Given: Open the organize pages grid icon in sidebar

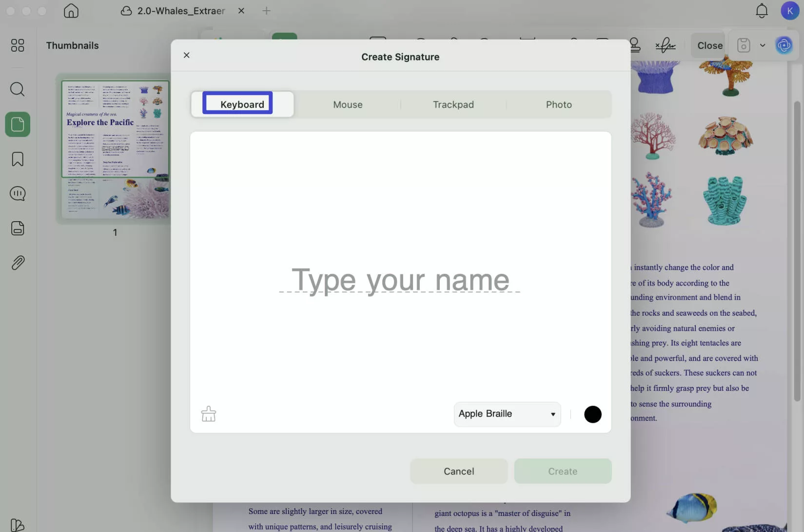Looking at the screenshot, I should point(18,45).
